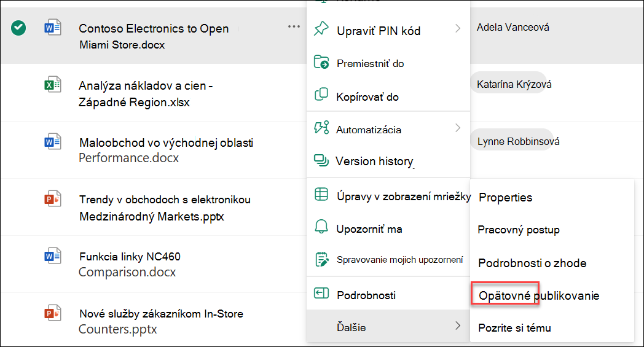Viewport: 644px width, 347px height.
Task: Click Excel icon for Analýza nákladov file
Action: click(53, 85)
